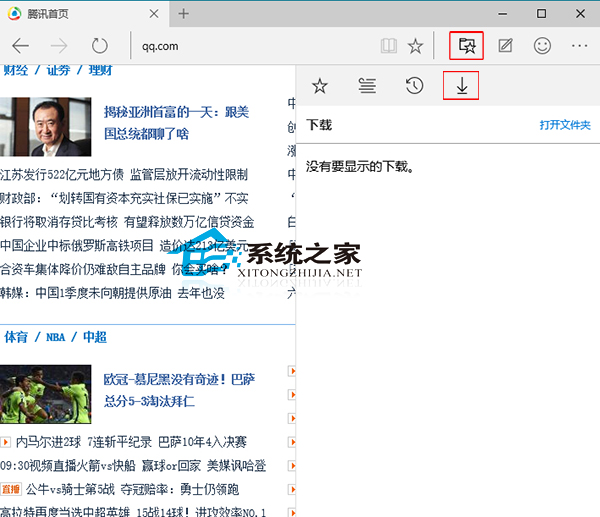Screen dimensions: 600x517
Task: Open the 体育 section link
Action: (x=16, y=337)
